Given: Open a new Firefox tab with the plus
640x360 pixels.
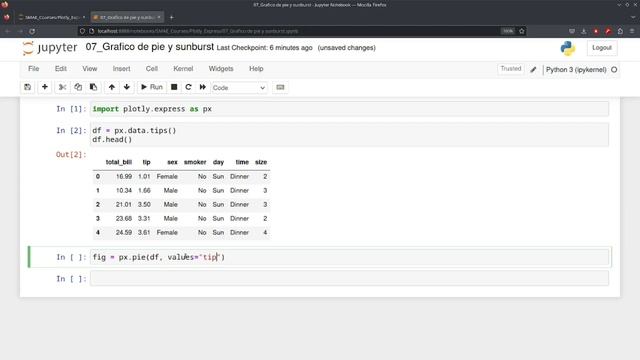Looking at the screenshot, I should 171,17.
